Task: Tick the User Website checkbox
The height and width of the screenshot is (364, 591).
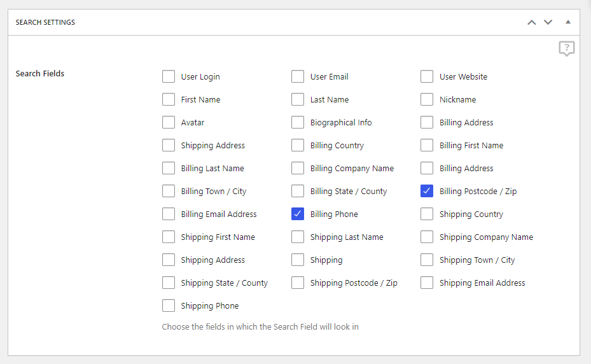Action: click(x=427, y=77)
